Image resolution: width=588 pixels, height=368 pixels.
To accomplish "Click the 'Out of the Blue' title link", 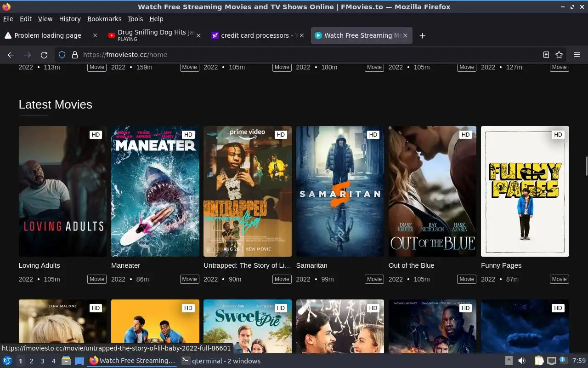I will click(x=412, y=265).
